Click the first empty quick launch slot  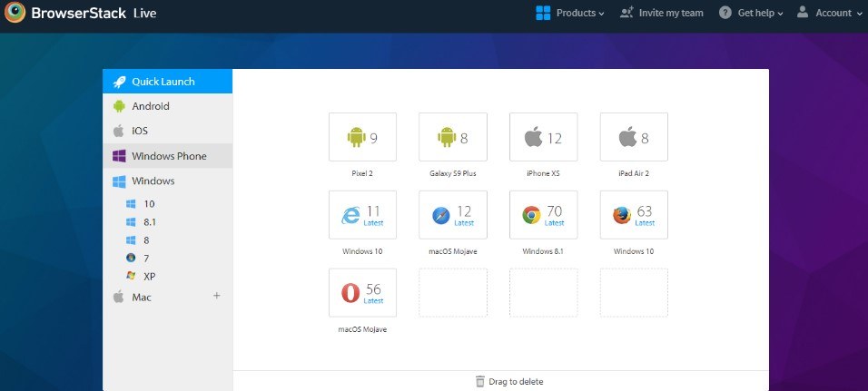point(453,292)
